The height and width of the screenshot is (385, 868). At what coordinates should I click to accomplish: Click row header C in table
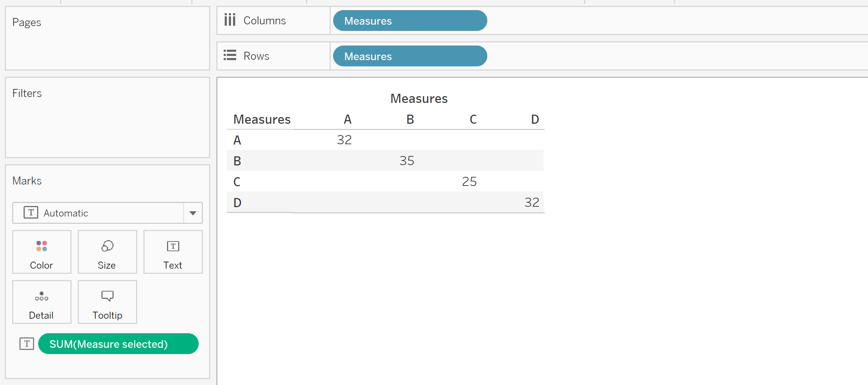(x=237, y=182)
